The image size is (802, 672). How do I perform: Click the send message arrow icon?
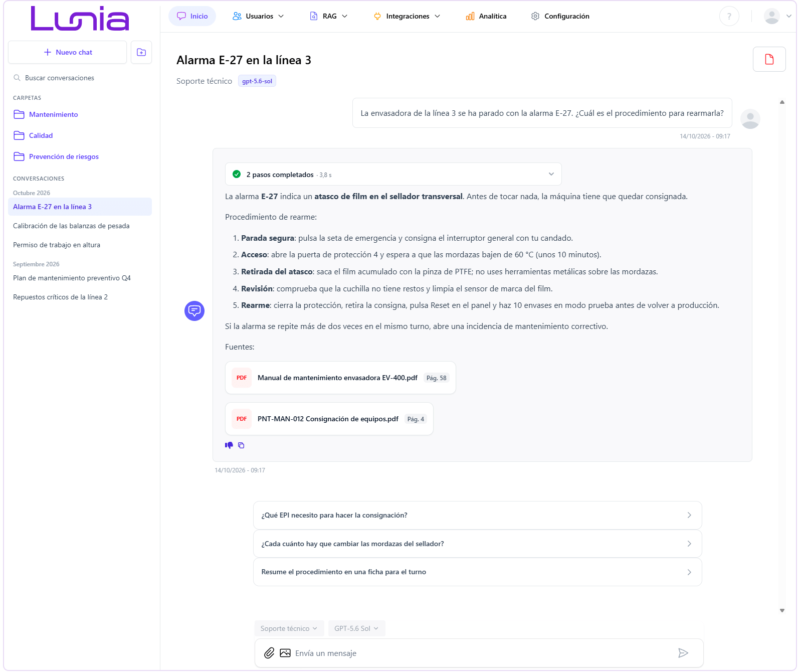click(x=683, y=653)
